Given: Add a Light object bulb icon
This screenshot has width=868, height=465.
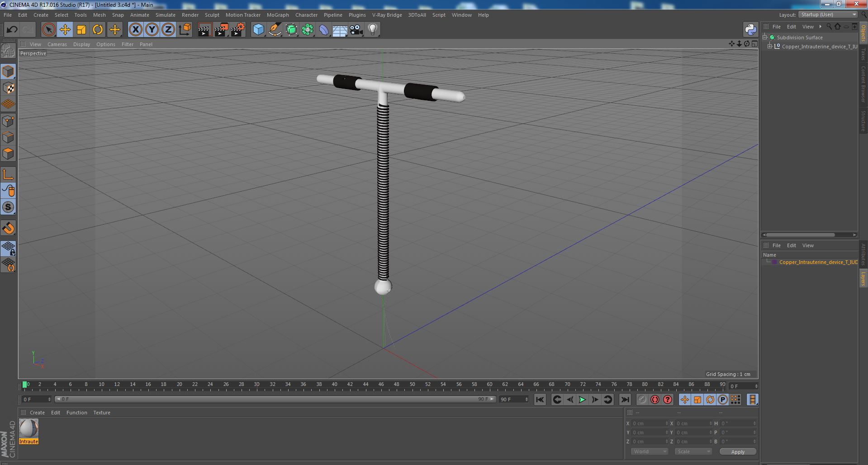Looking at the screenshot, I should click(x=373, y=30).
